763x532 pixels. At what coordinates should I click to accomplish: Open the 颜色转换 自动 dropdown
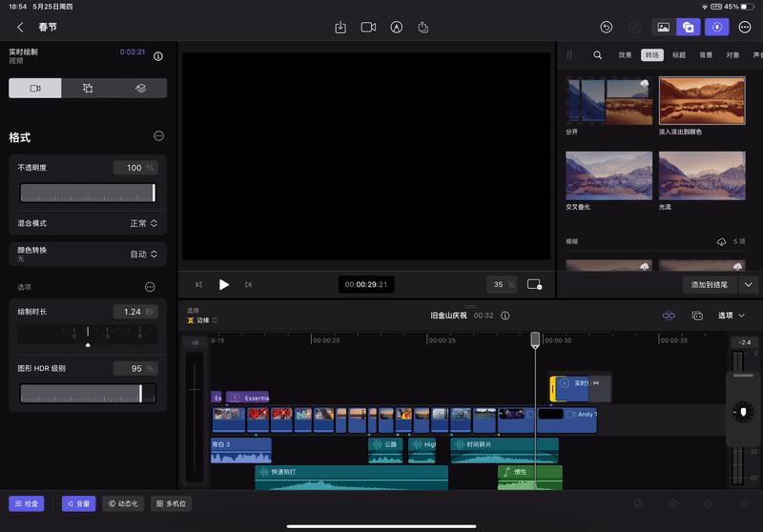click(x=143, y=255)
